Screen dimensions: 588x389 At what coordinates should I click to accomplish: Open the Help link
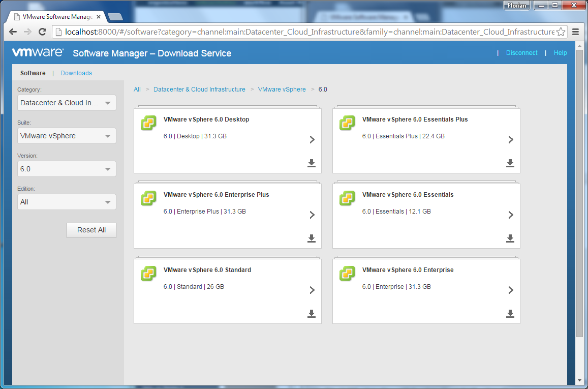(x=560, y=53)
